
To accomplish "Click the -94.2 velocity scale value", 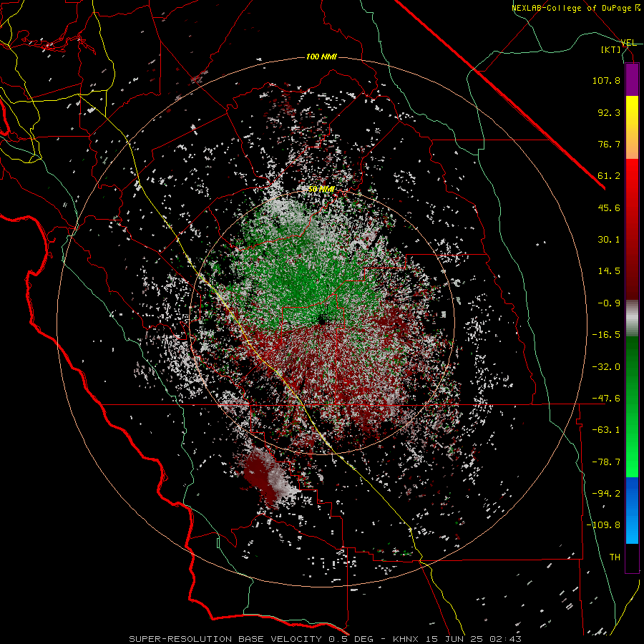I will [606, 494].
